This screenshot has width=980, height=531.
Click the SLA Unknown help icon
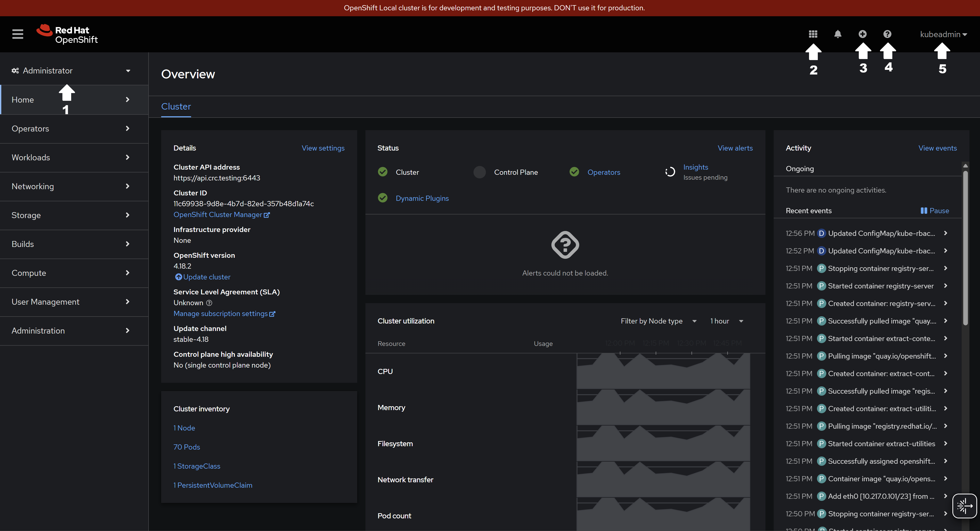coord(209,303)
